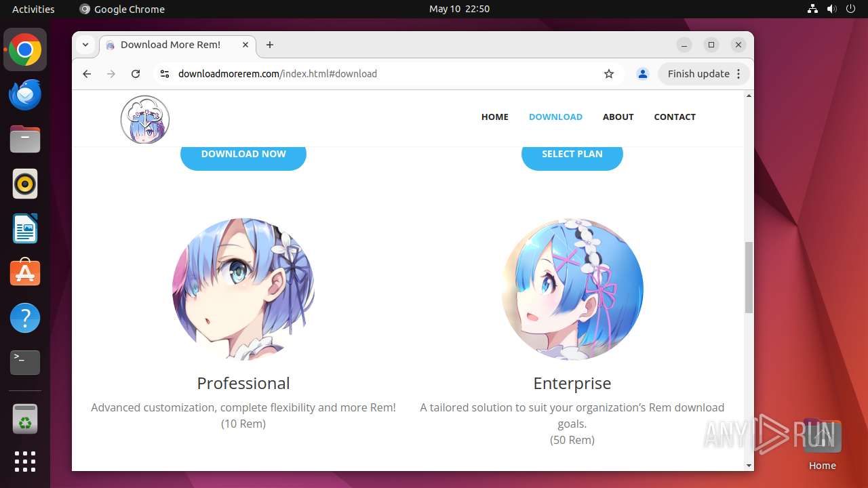Click the Professional plan Rem image
Screen dimensions: 868x488
pos(243,289)
